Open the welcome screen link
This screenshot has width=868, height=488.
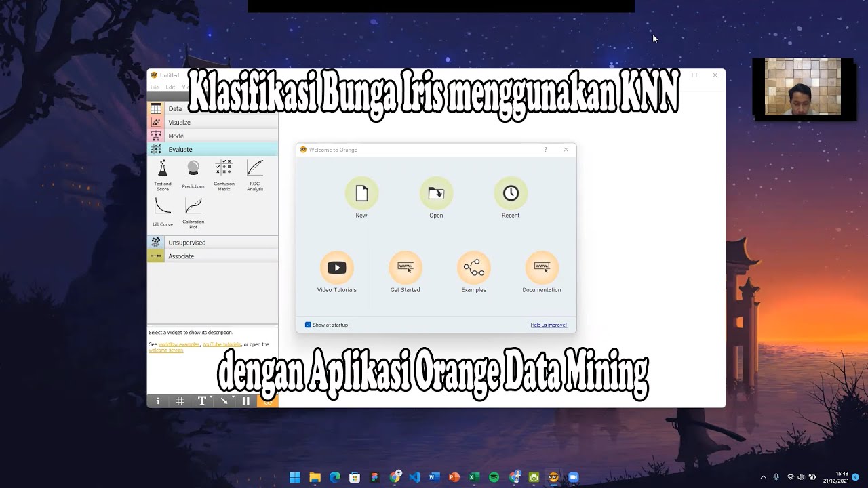pyautogui.click(x=166, y=350)
